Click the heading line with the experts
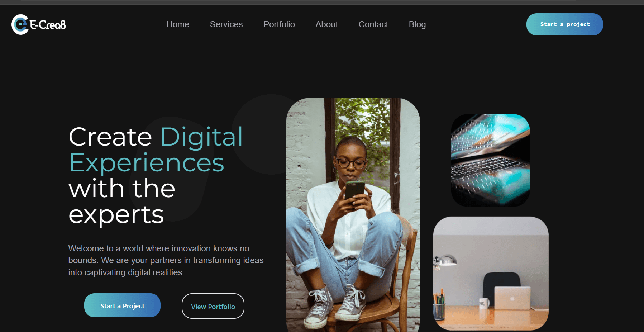The height and width of the screenshot is (332, 644). (x=122, y=201)
